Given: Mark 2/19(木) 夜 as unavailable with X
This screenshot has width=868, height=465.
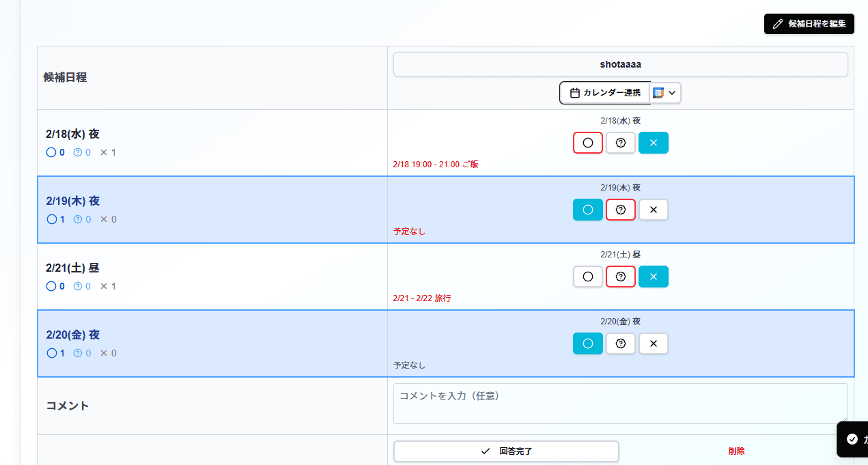Looking at the screenshot, I should pos(653,210).
